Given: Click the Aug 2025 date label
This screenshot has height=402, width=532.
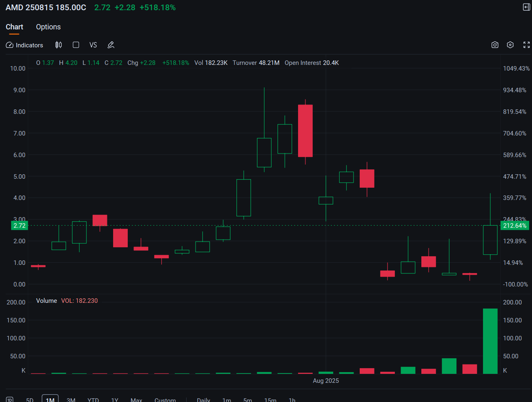Looking at the screenshot, I should point(326,381).
